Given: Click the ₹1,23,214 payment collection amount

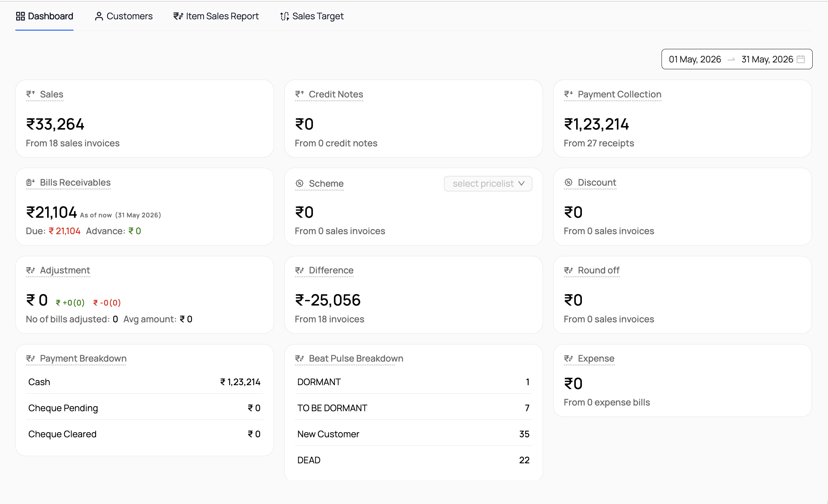Looking at the screenshot, I should coord(597,124).
